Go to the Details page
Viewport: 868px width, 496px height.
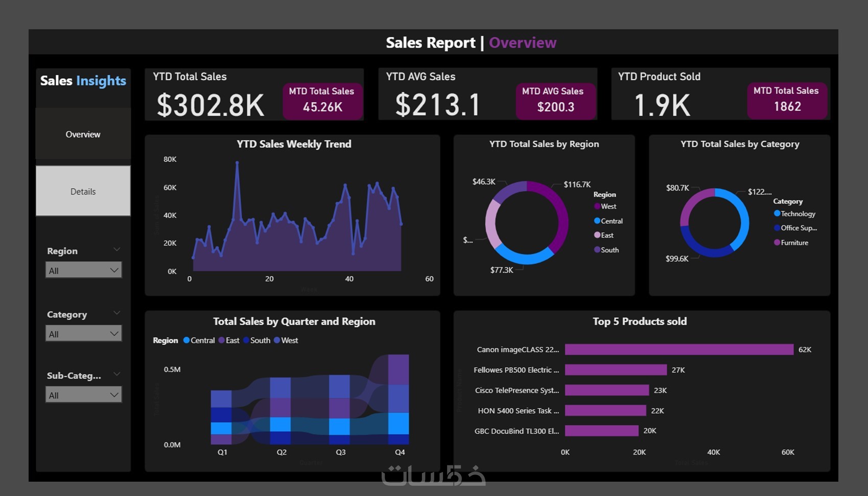point(83,191)
